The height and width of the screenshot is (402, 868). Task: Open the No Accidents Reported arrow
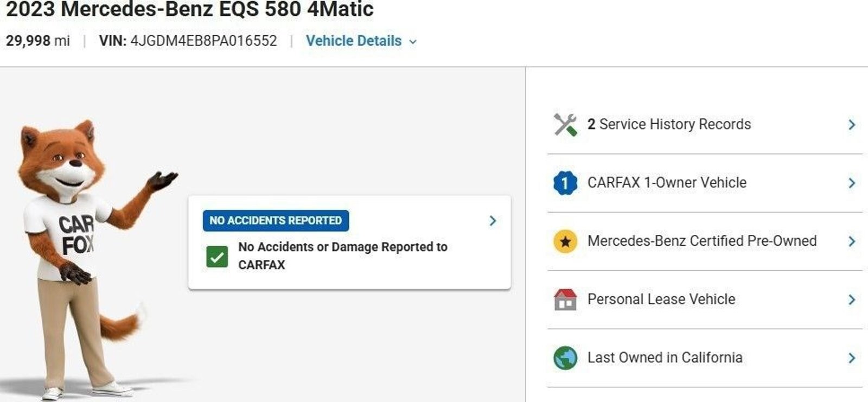point(493,221)
